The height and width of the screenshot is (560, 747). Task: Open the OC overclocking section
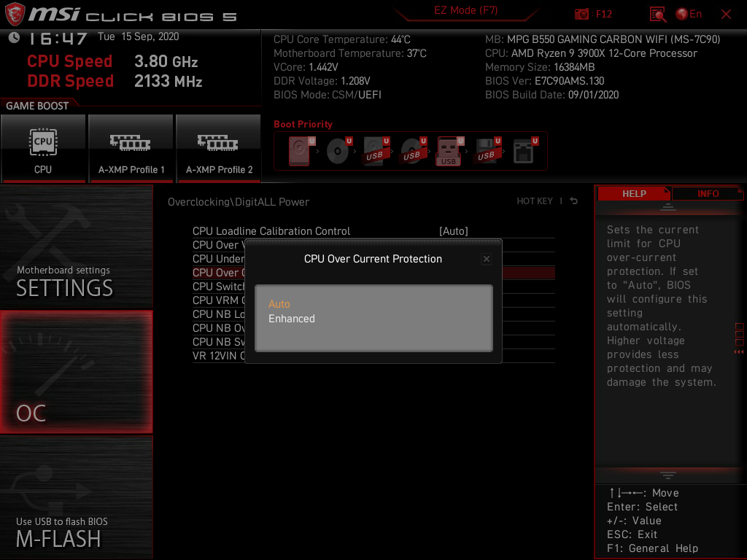point(76,372)
